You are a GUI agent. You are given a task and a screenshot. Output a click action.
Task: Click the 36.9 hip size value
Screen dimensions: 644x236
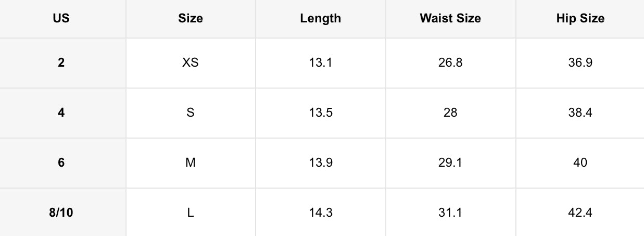click(580, 63)
